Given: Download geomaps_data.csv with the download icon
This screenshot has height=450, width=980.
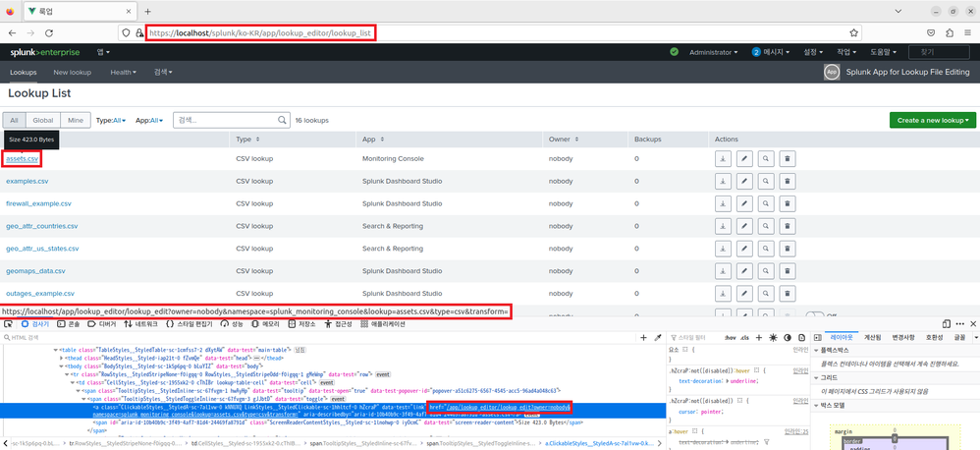Looking at the screenshot, I should click(722, 271).
